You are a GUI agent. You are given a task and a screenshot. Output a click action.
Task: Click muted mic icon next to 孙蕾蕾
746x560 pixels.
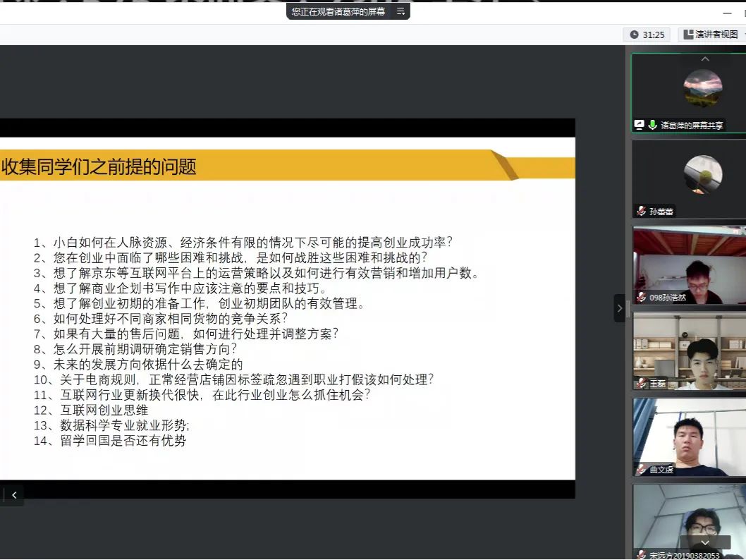click(641, 211)
